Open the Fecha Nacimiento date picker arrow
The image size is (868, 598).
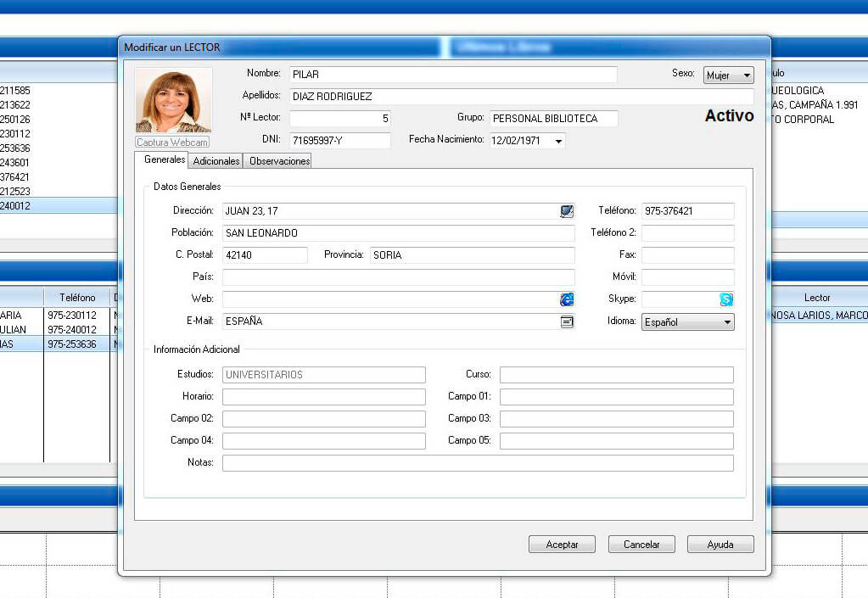558,141
